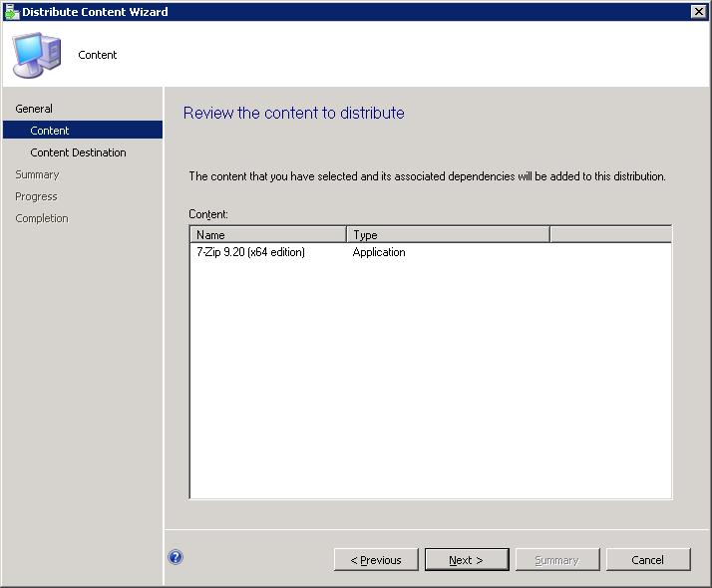The height and width of the screenshot is (588, 712).
Task: Select the Progress step in sidebar
Action: (36, 196)
